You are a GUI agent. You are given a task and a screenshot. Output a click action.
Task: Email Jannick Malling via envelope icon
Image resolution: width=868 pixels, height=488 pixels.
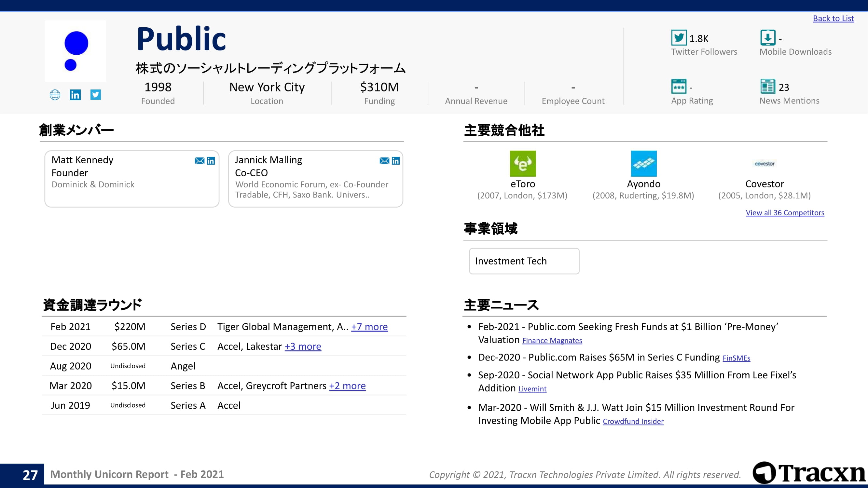384,161
